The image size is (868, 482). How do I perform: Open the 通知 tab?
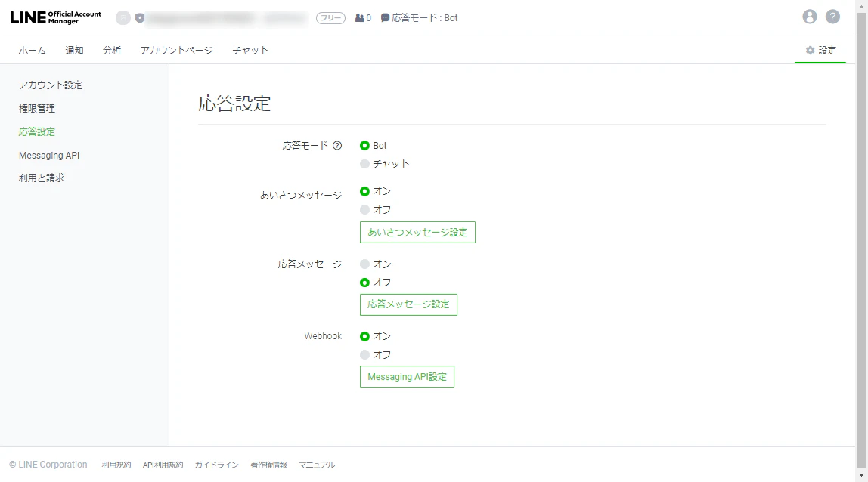74,51
